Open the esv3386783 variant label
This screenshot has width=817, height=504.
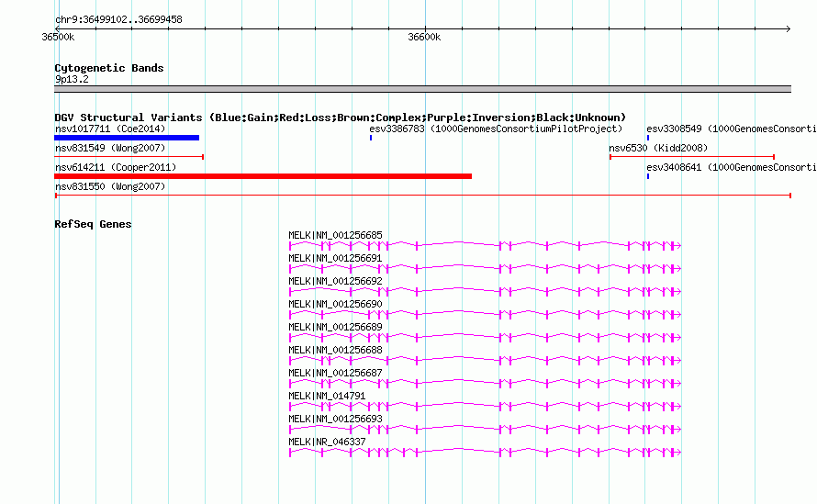point(496,129)
